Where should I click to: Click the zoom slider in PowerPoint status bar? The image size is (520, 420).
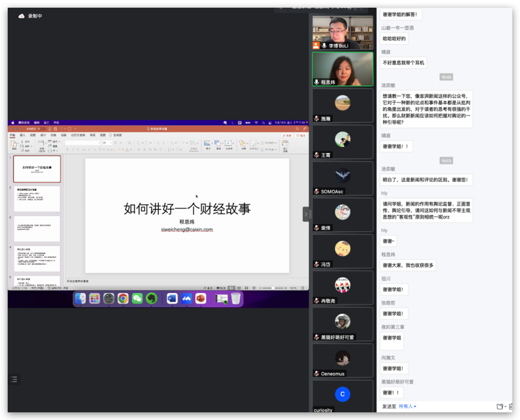pyautogui.click(x=273, y=288)
